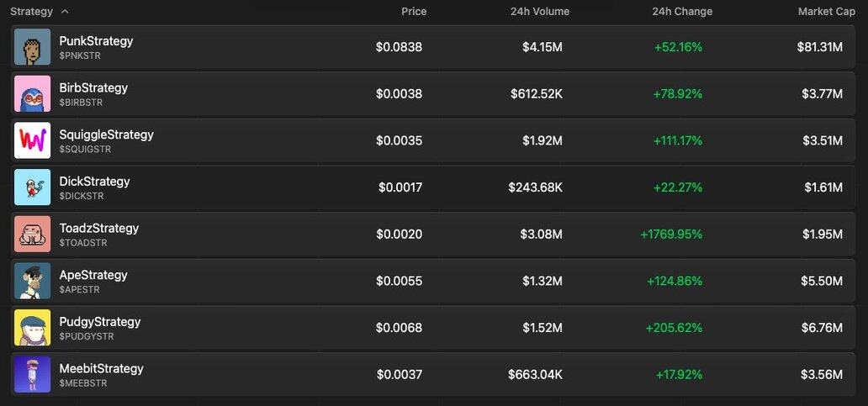The image size is (868, 406).
Task: Open the MeebitStrategy purple avatar
Action: click(x=32, y=374)
